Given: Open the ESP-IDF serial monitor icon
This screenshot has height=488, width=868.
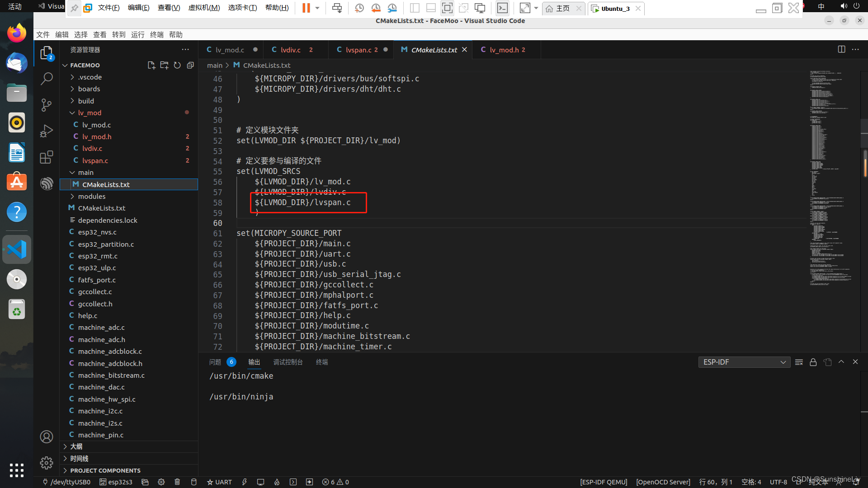Looking at the screenshot, I should (x=261, y=482).
